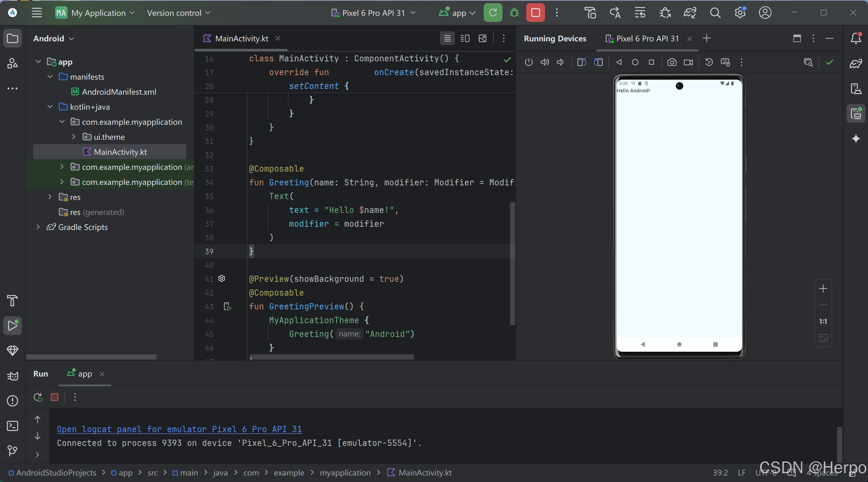Take emulator screenshot with camera icon
The image size is (868, 482).
(672, 62)
